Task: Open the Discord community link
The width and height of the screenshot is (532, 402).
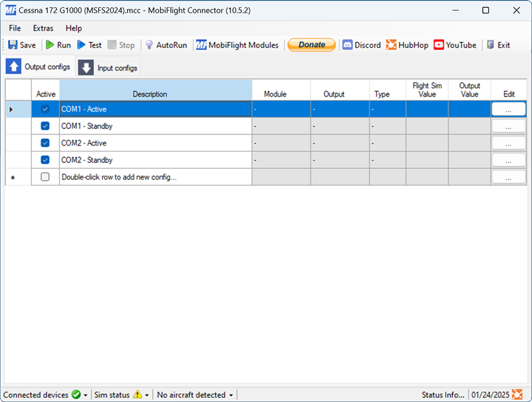Action: click(x=362, y=45)
